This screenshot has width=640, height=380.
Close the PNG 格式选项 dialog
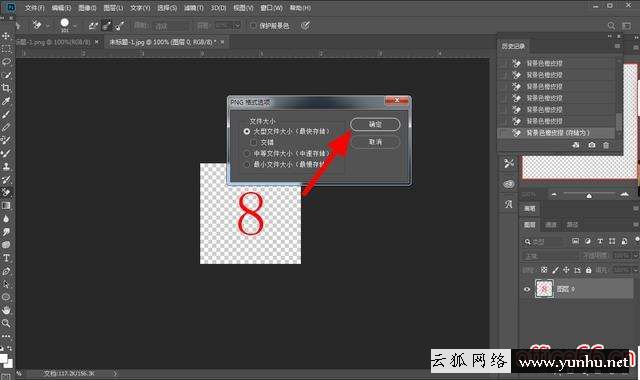(x=396, y=101)
